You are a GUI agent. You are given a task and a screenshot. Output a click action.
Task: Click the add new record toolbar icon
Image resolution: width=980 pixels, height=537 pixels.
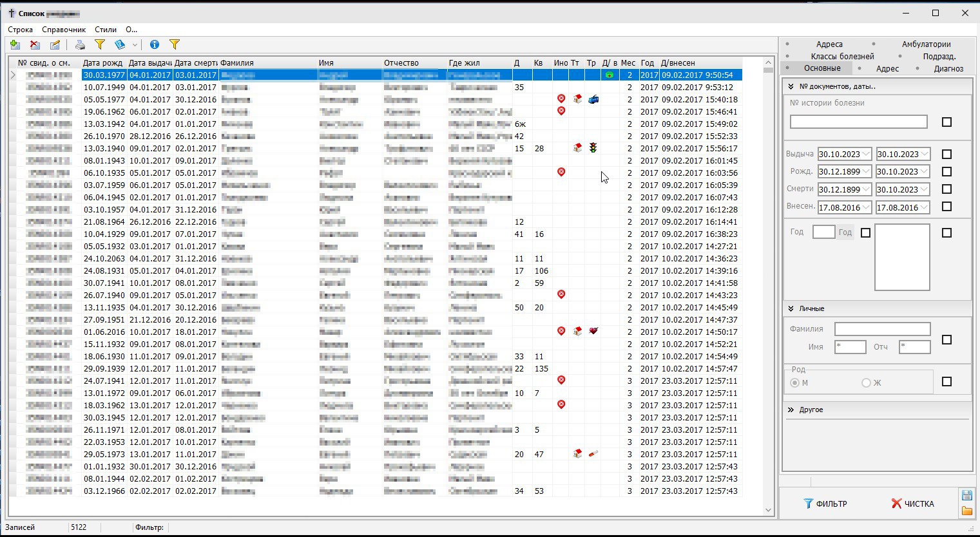15,44
